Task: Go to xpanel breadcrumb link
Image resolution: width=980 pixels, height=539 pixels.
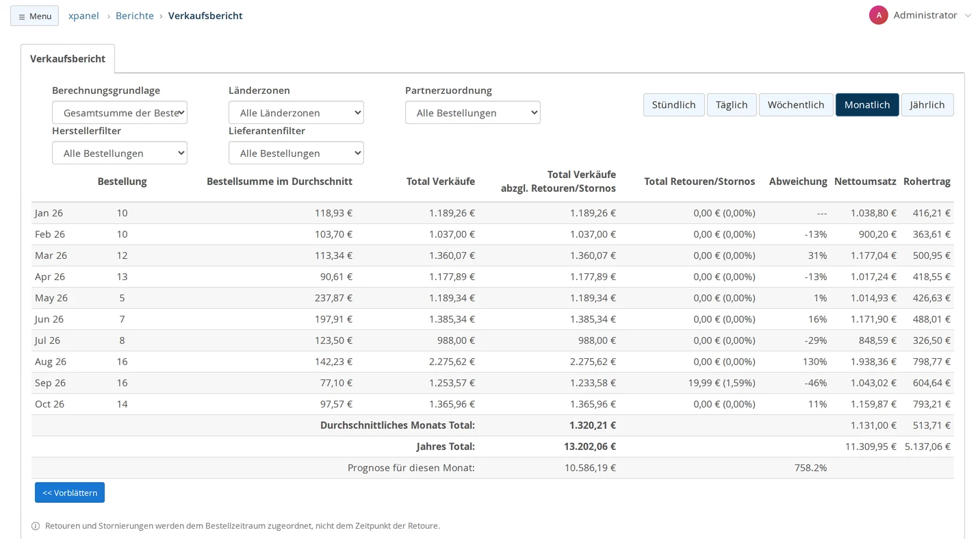Action: pyautogui.click(x=83, y=16)
